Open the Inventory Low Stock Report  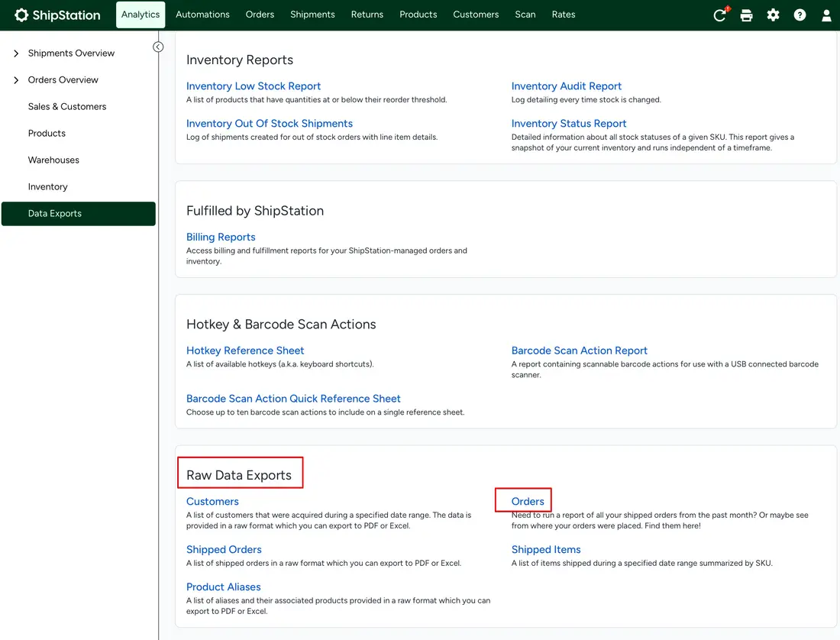point(254,86)
